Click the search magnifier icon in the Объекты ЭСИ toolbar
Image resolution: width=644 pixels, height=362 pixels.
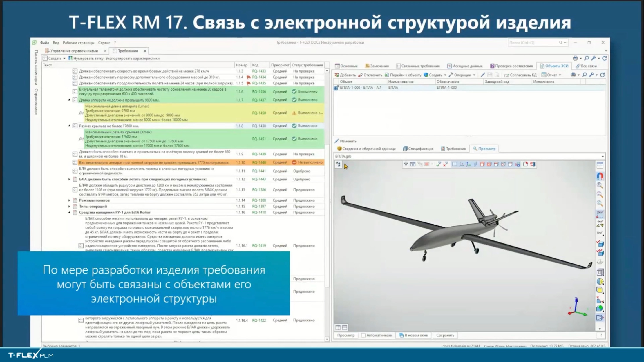click(x=584, y=75)
